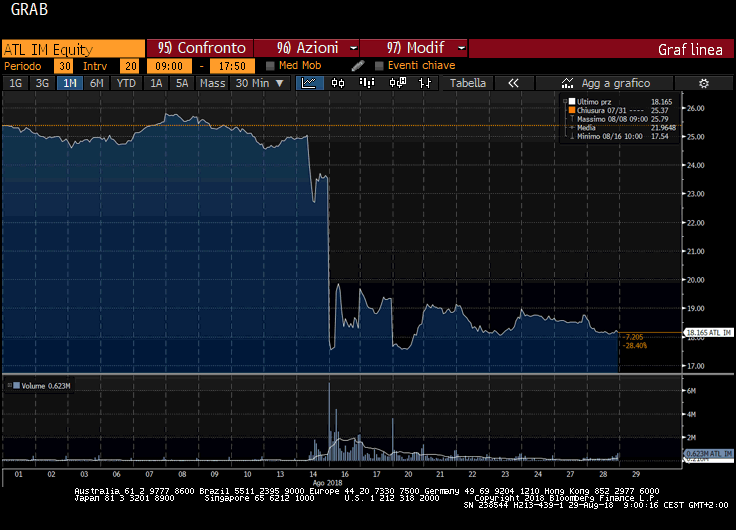This screenshot has width=736, height=530.
Task: Expand the 96) Azioni dropdown
Action: [x=307, y=48]
